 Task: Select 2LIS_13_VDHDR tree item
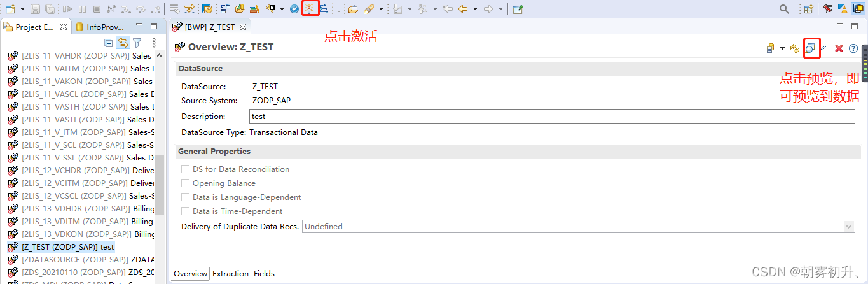click(79, 209)
